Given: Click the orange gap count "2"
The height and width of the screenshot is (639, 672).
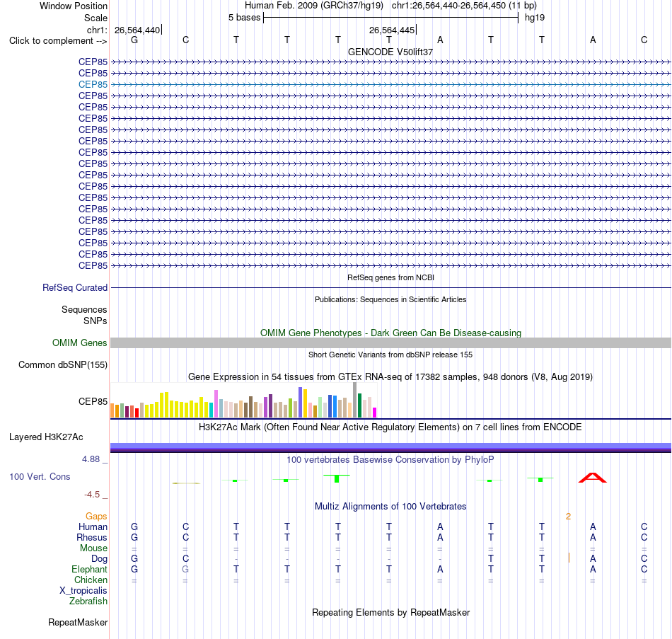Looking at the screenshot, I should 568,517.
